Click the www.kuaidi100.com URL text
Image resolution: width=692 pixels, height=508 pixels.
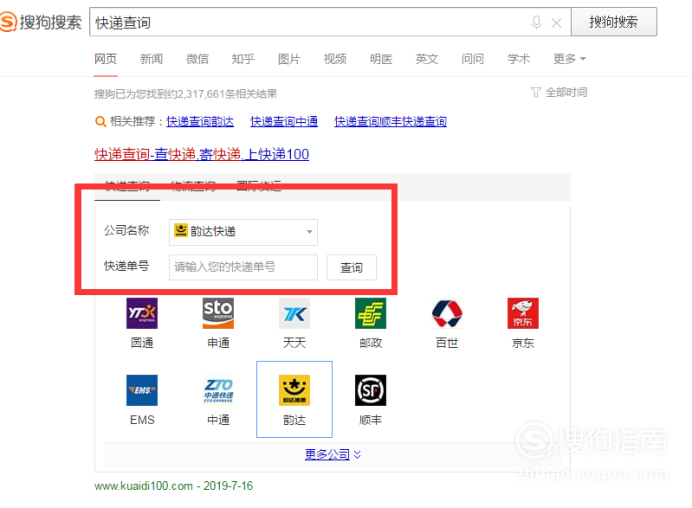pos(143,486)
